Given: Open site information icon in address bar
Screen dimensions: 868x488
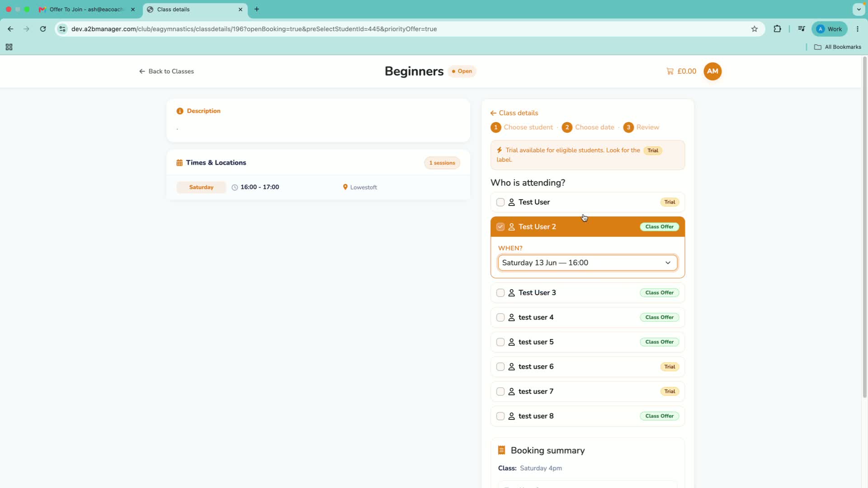Looking at the screenshot, I should point(62,29).
